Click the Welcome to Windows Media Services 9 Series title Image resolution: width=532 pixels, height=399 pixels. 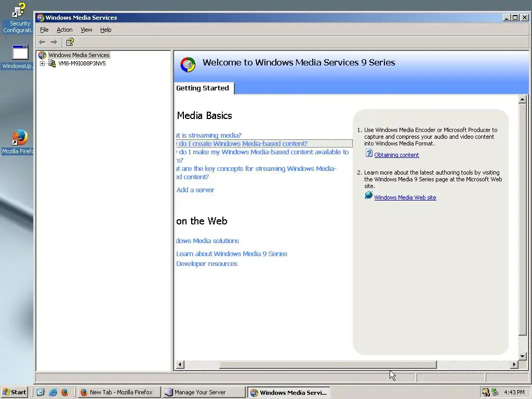point(299,62)
